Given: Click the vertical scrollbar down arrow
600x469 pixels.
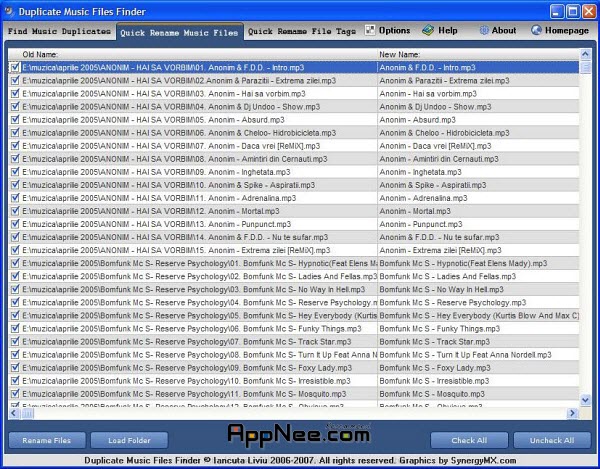Looking at the screenshot, I should coord(585,400).
